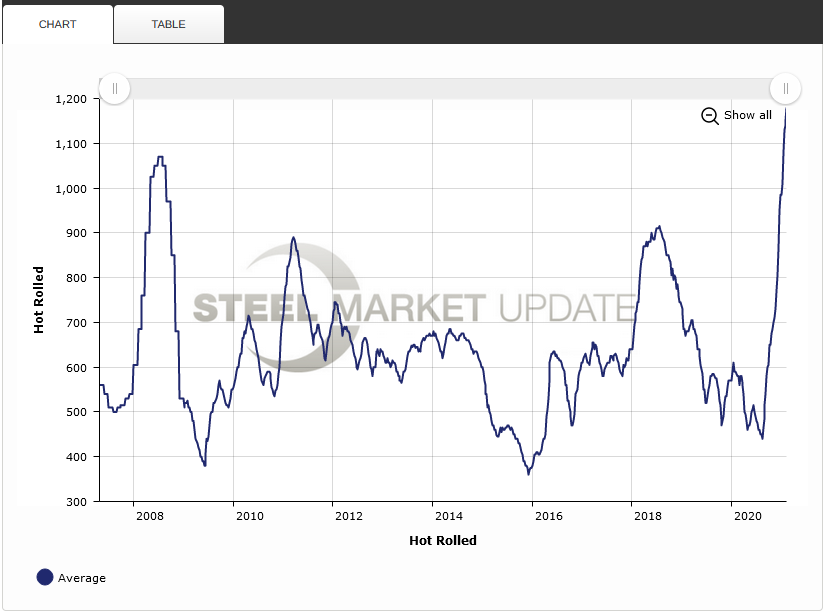Click the Show all magnifier icon
This screenshot has width=824, height=616.
709,115
